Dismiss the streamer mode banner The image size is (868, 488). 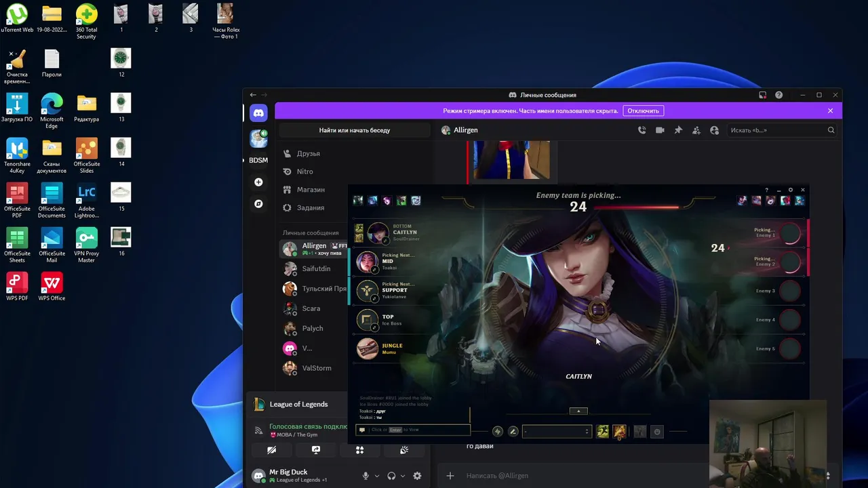[x=830, y=110]
